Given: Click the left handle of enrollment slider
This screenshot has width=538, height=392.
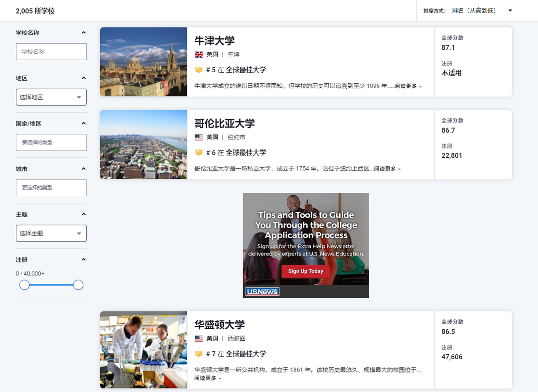Looking at the screenshot, I should 24,285.
